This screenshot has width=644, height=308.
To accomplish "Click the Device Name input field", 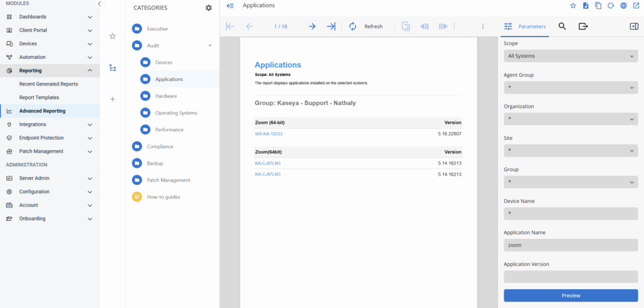I will click(571, 214).
